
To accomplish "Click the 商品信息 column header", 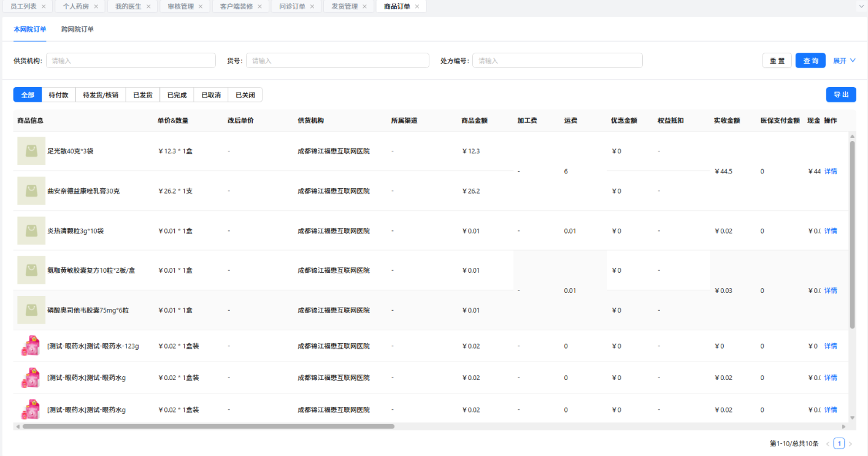I will (30, 121).
